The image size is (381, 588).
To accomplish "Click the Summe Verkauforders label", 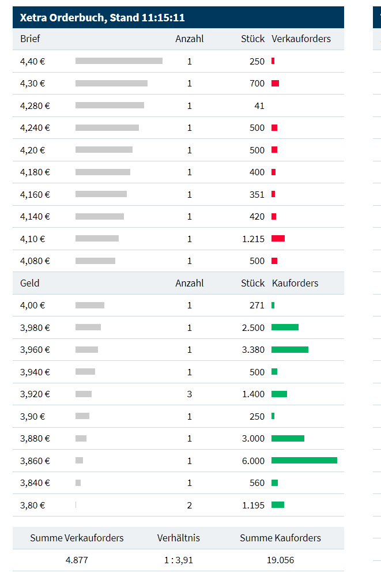I will pos(77,538).
